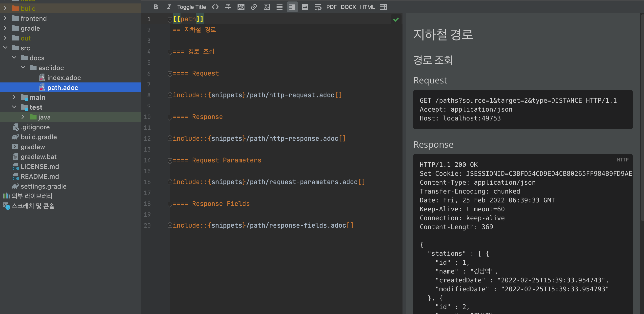Toggle soft wrap icon in the toolbar

318,7
